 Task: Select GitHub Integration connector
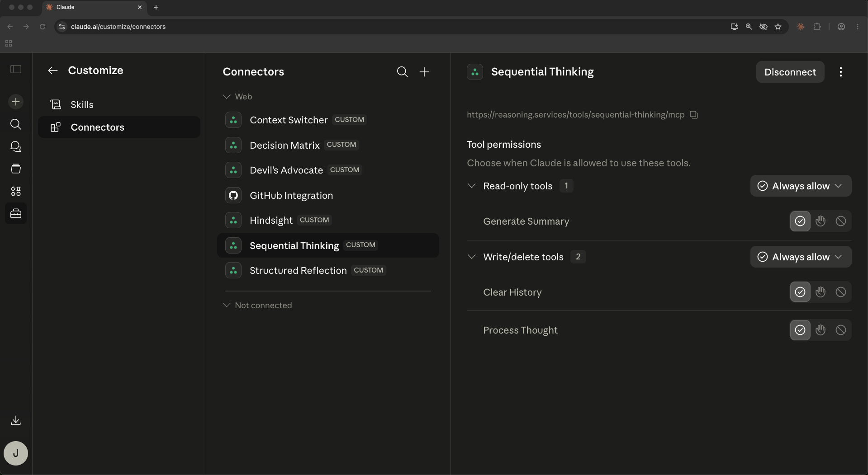(x=328, y=195)
